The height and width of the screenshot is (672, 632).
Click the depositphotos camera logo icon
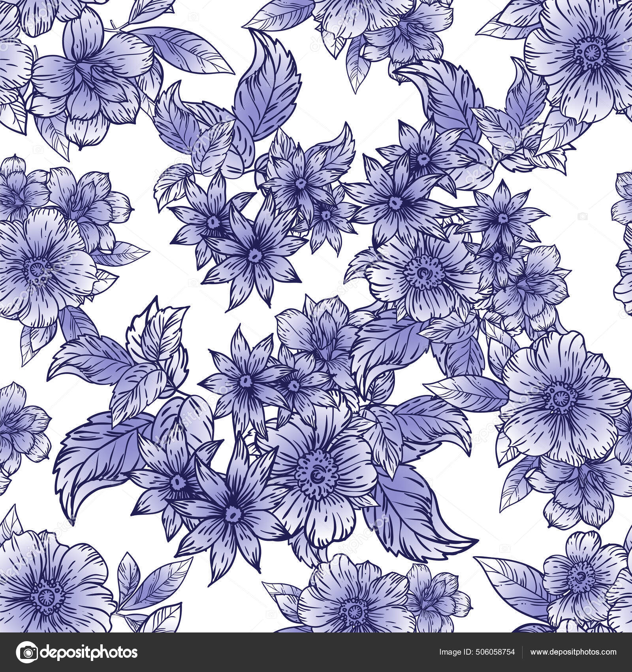click(27, 653)
